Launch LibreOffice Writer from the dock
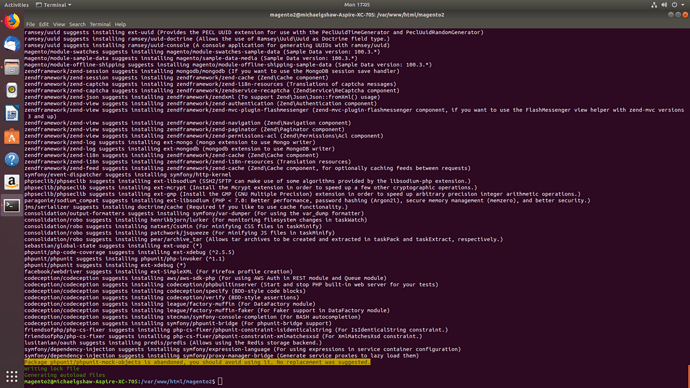Viewport: 690px width, 388px height. [12, 113]
